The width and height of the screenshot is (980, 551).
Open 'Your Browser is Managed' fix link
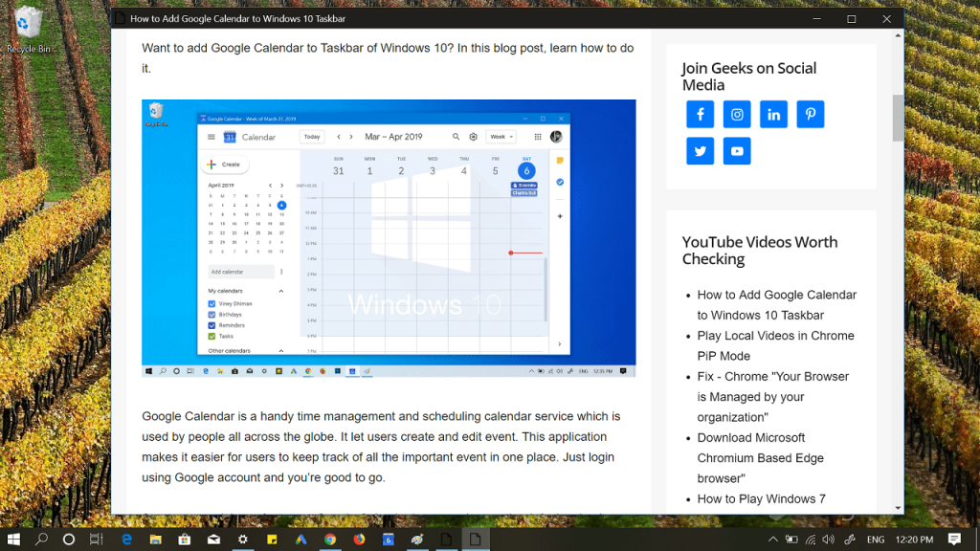773,397
